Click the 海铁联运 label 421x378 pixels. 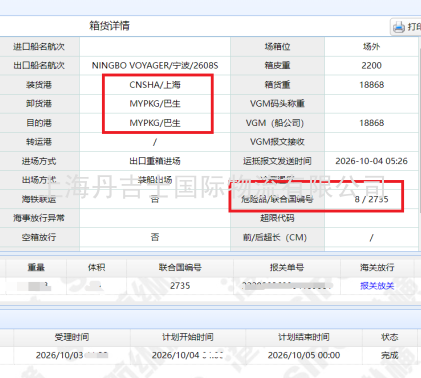click(x=39, y=199)
